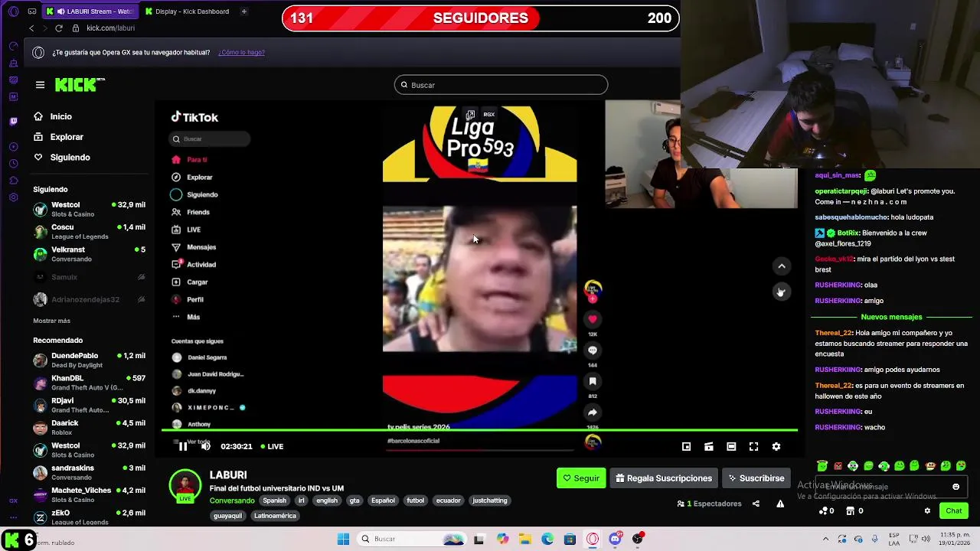Image resolution: width=980 pixels, height=551 pixels.
Task: Open player settings gear in video controls
Action: click(x=776, y=446)
